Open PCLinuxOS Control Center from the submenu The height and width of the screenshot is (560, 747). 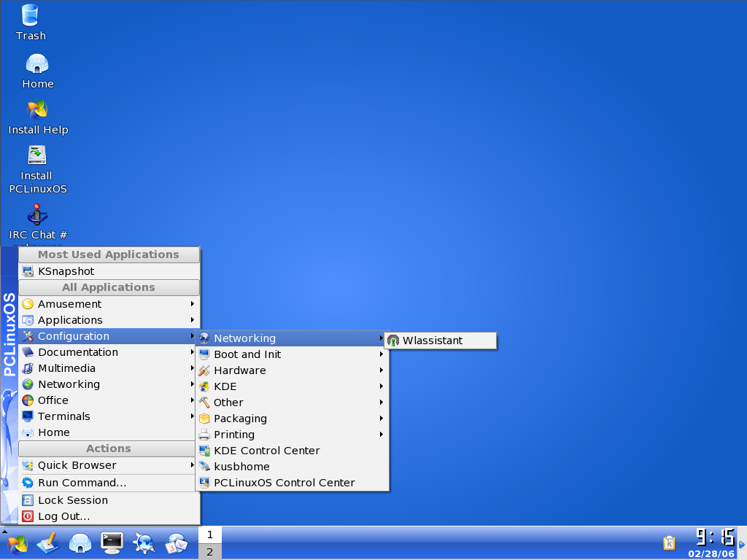coord(293,483)
